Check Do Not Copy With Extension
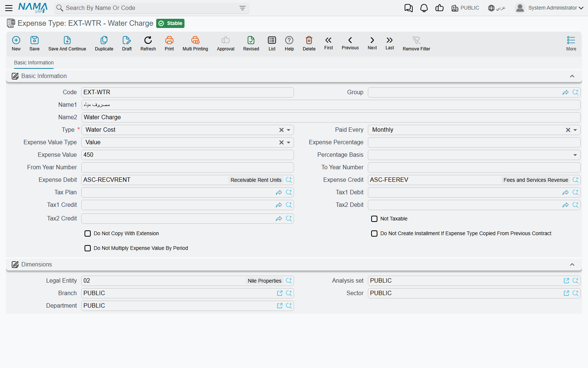Screen dimensions: 588x368 (88, 233)
